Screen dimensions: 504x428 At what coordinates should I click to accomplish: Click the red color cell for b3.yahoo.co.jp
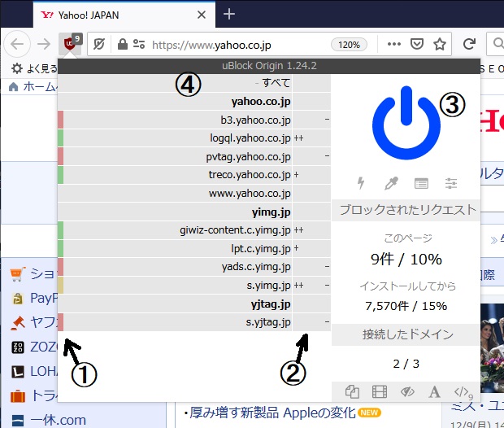(x=60, y=120)
